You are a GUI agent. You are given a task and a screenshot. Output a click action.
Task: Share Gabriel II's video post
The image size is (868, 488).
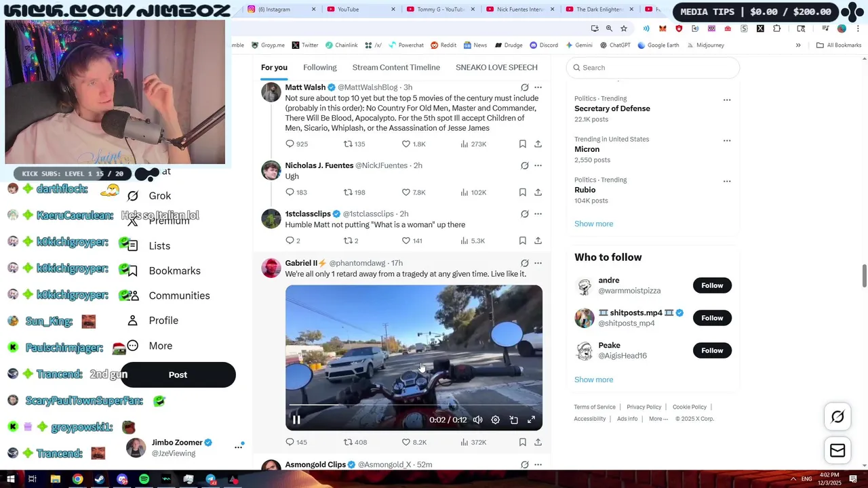click(538, 442)
